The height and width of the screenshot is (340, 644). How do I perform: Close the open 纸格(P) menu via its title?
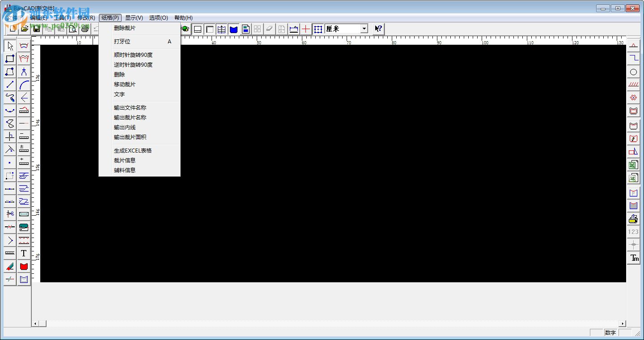(x=110, y=18)
